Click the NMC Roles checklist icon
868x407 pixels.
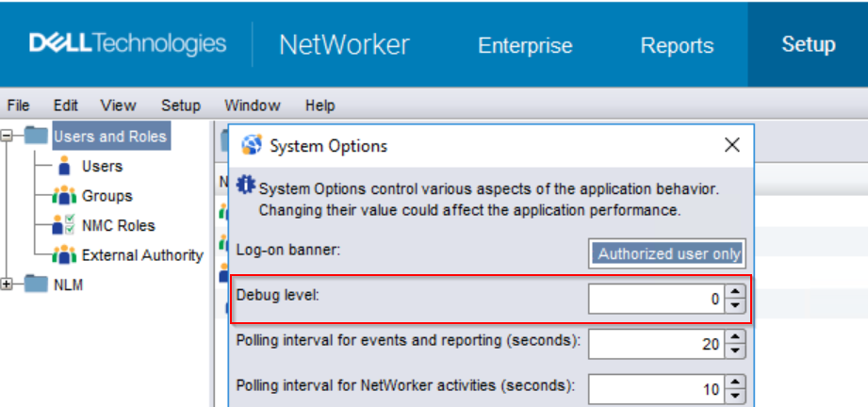tap(64, 226)
